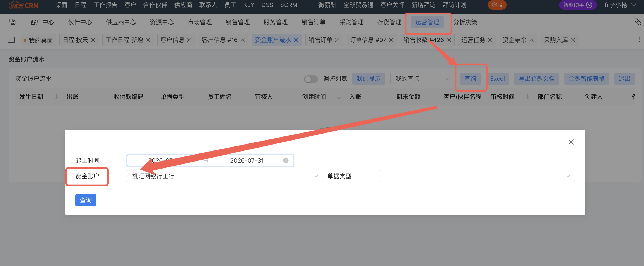Viewport: 644px width, 266px height.
Task: Open 日程 in the top navigation
Action: click(80, 5)
